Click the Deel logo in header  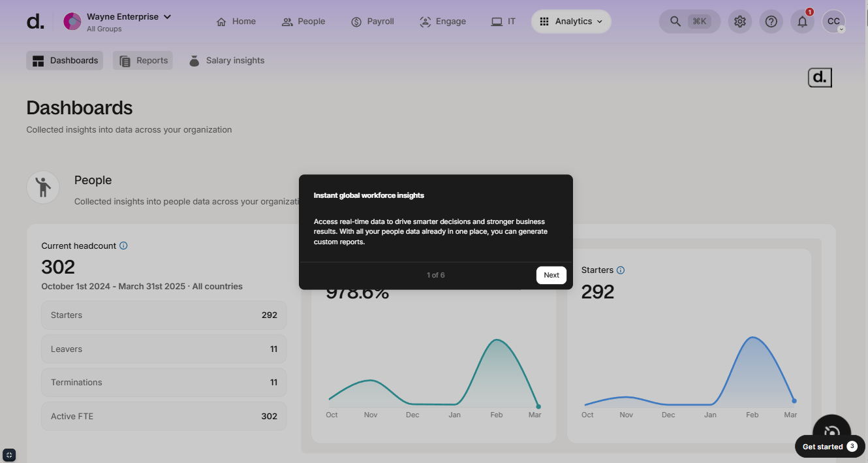tap(36, 22)
